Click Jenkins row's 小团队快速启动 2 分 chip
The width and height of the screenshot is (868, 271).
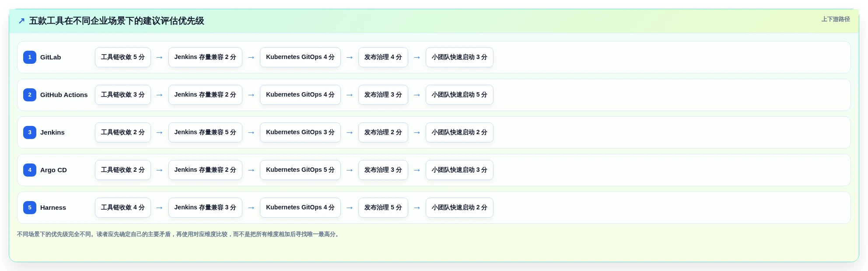[x=459, y=132]
